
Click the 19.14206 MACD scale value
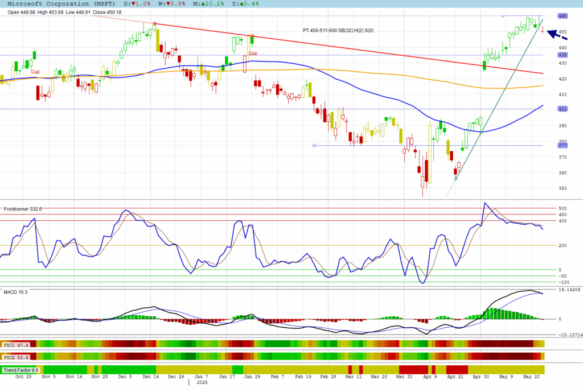pyautogui.click(x=569, y=290)
